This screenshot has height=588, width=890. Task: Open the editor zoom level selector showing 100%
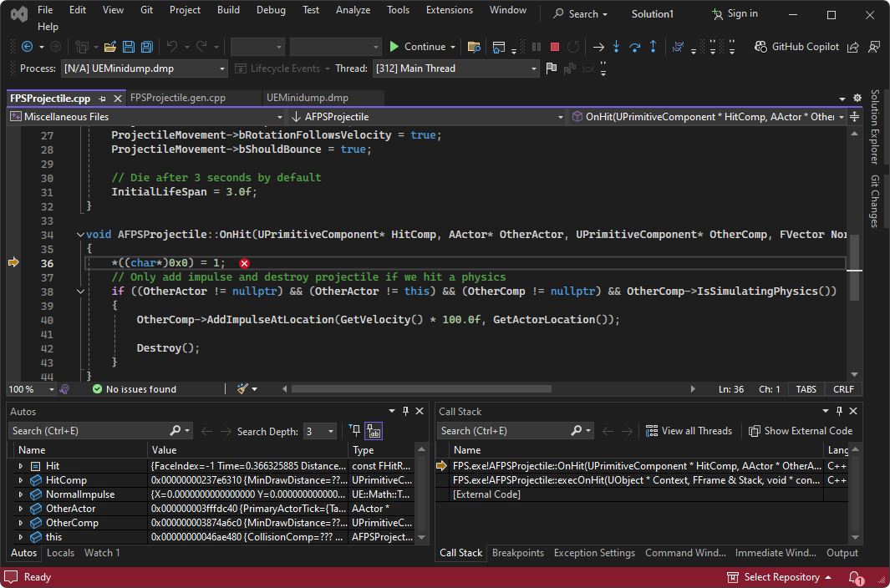[31, 388]
